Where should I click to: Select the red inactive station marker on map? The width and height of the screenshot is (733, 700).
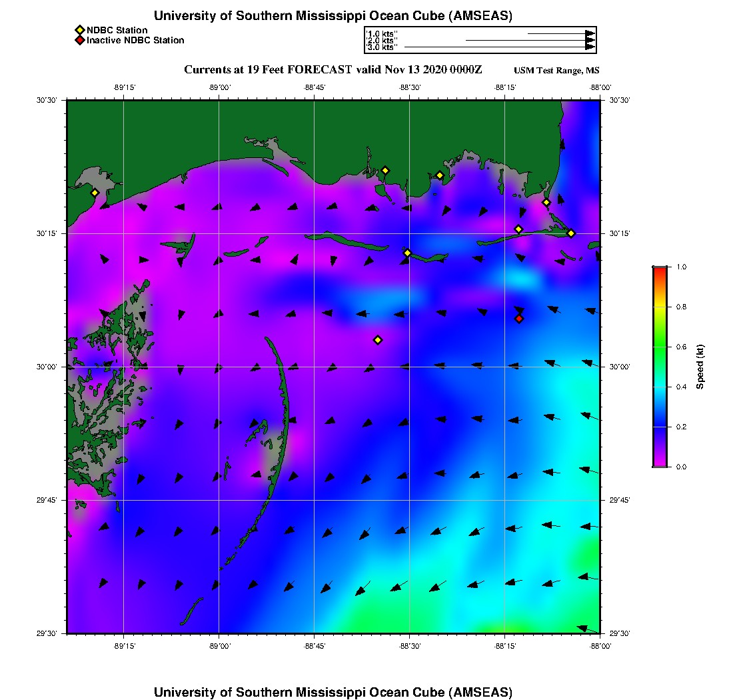point(519,319)
